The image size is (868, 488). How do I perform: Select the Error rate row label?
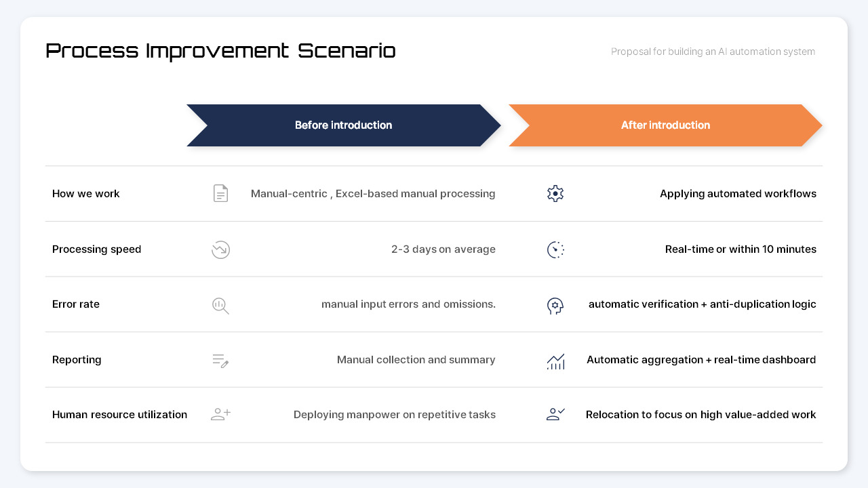(x=75, y=304)
